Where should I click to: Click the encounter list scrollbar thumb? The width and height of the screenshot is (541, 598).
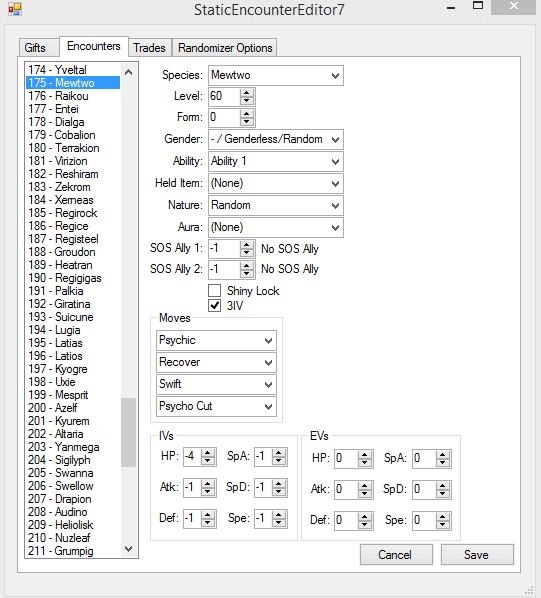(128, 432)
